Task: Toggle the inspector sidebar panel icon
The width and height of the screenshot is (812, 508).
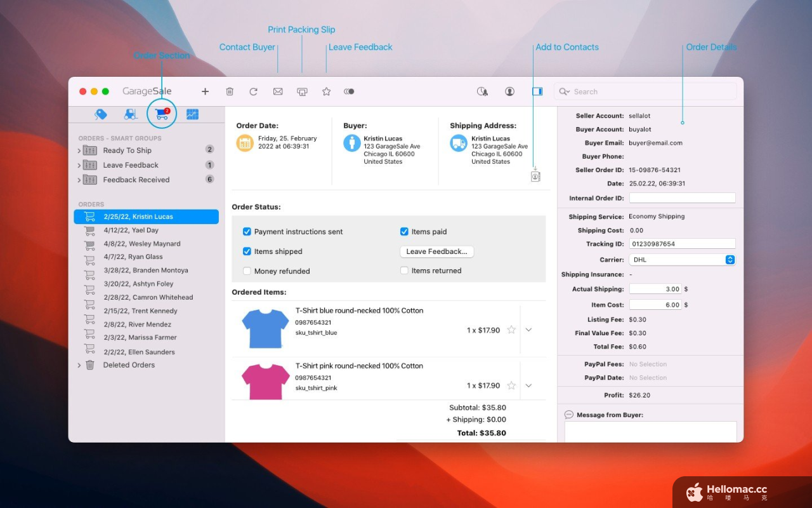Action: pos(537,91)
